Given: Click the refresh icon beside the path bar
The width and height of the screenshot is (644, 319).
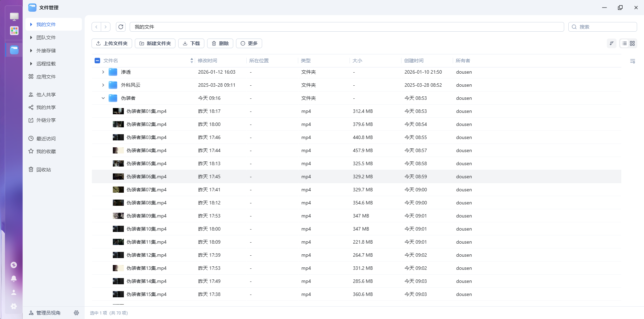Looking at the screenshot, I should (x=121, y=27).
